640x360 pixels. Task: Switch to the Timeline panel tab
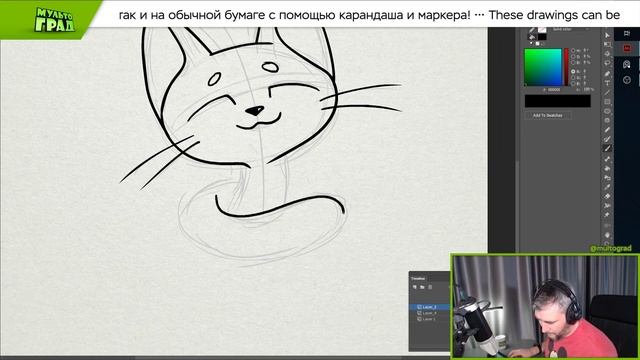tap(418, 278)
